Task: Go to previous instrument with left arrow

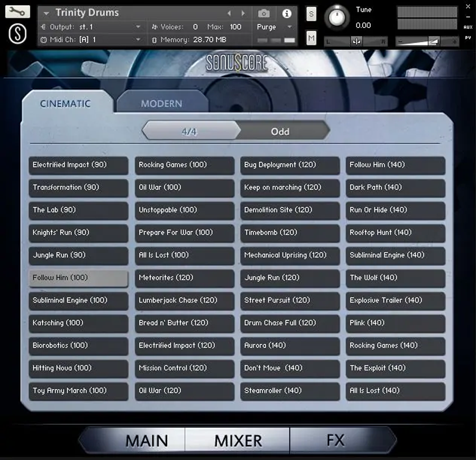Action: point(229,13)
